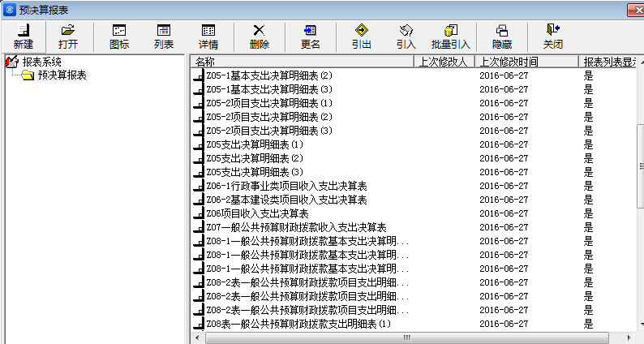Click the 隐藏 hide icon
This screenshot has width=644, height=344.
[x=502, y=37]
